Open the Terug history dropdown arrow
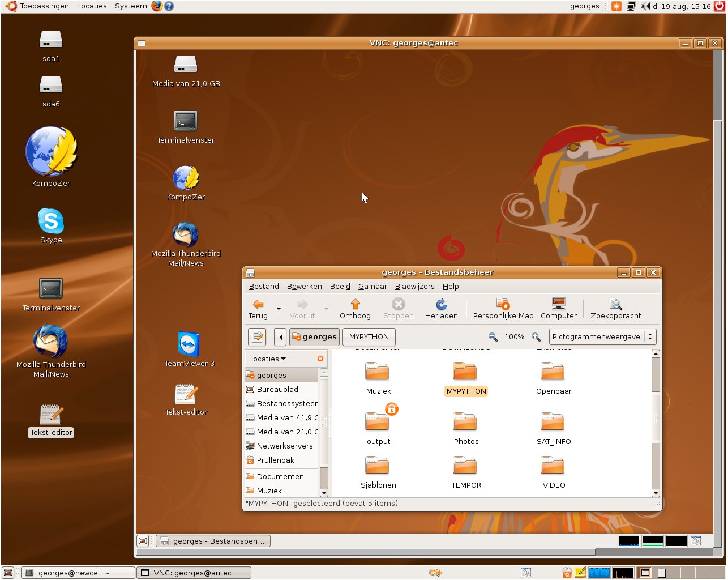 [x=279, y=309]
